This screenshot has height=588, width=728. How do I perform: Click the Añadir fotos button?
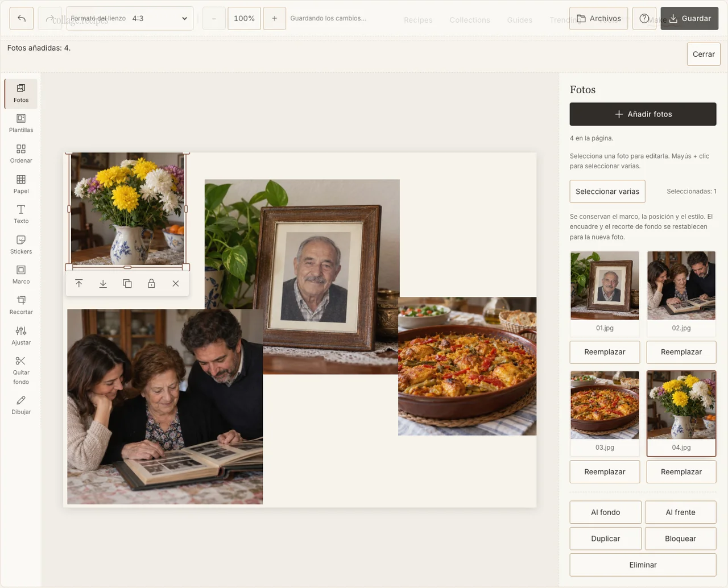[643, 114]
